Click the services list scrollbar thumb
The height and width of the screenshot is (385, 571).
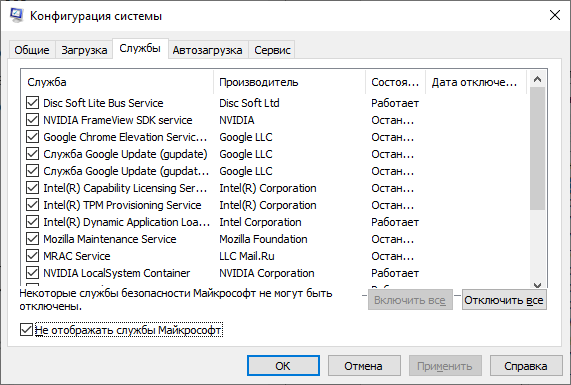tap(537, 148)
